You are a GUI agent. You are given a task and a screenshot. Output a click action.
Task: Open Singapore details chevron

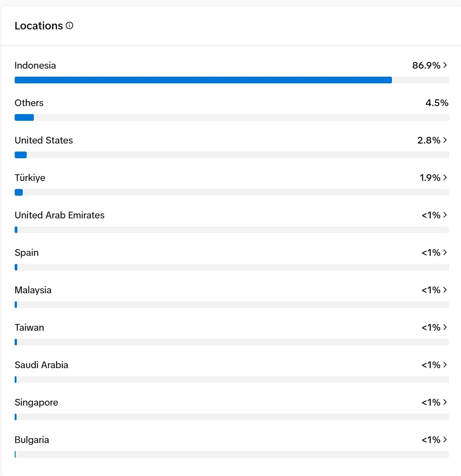point(445,402)
